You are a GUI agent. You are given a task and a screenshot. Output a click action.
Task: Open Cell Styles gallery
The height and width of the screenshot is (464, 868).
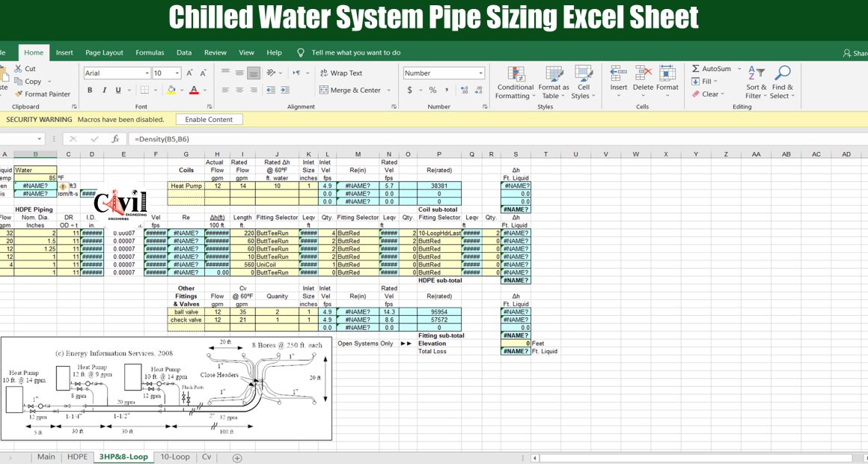584,83
